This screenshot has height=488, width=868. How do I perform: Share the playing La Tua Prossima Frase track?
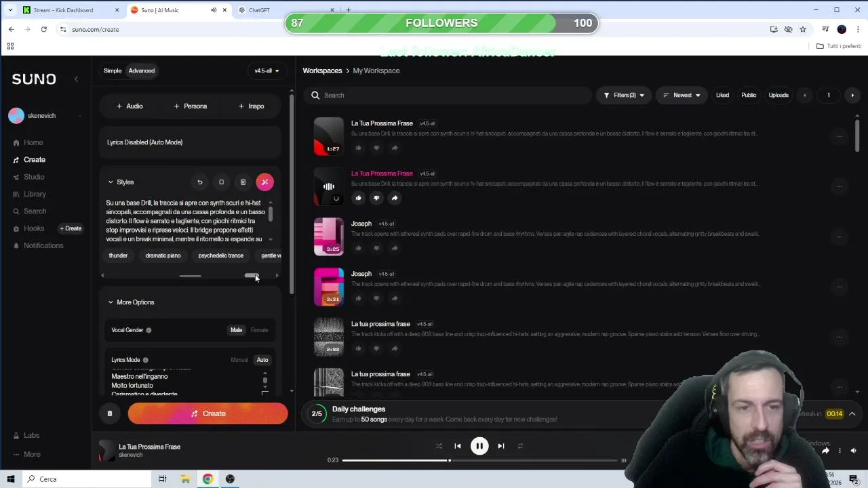tap(395, 198)
